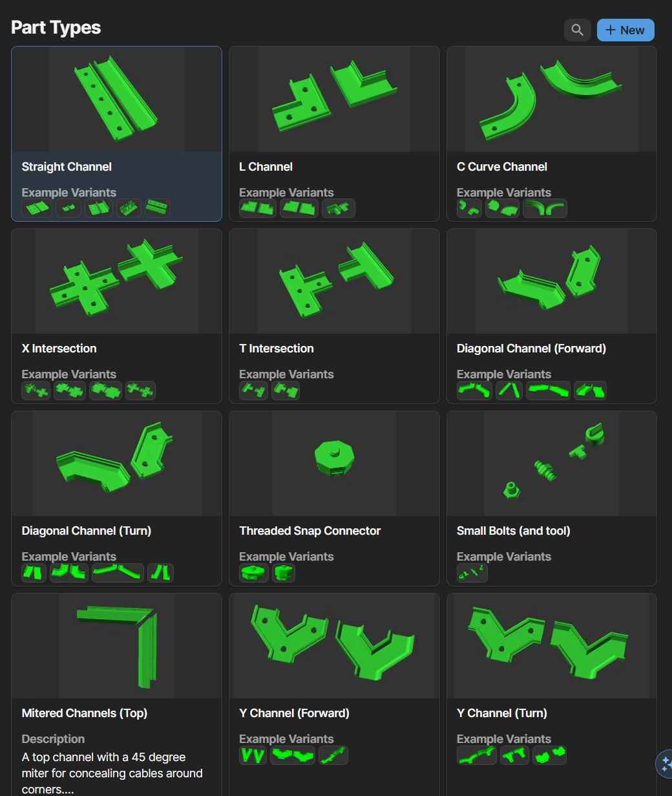Open the search magnifier icon
This screenshot has height=796, width=672.
577,30
